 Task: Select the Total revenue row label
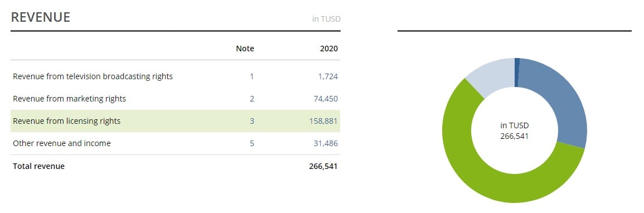coord(38,166)
